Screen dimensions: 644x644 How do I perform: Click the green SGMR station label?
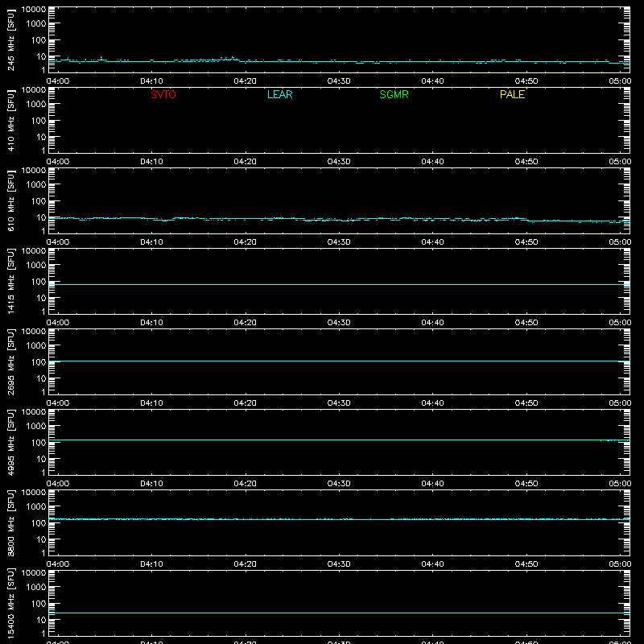coord(394,94)
